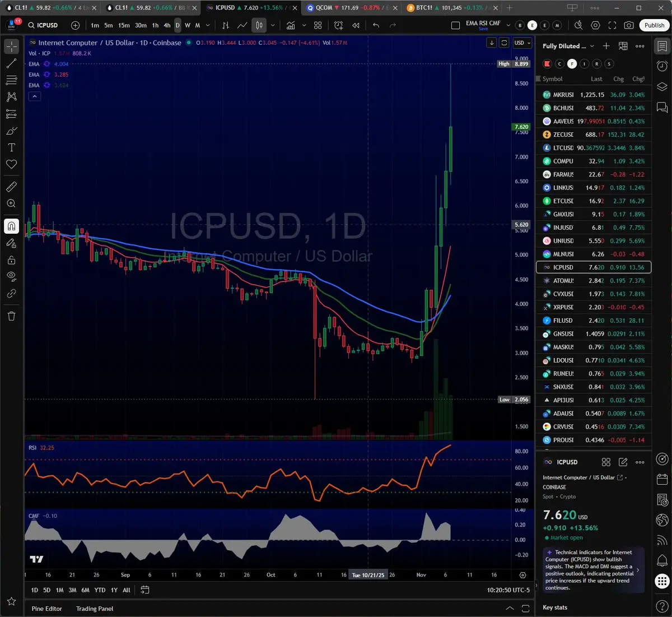
Task: Set the chart range to 3M
Action: pos(72,590)
